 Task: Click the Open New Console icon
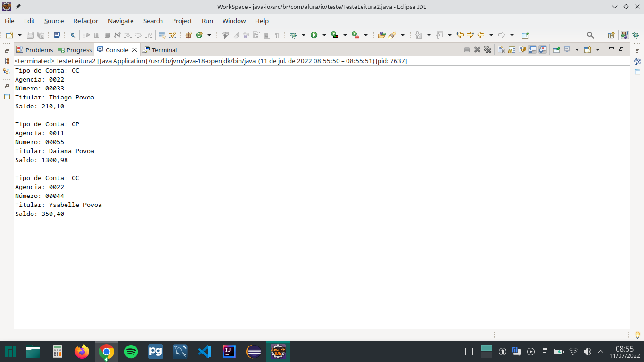tap(587, 49)
